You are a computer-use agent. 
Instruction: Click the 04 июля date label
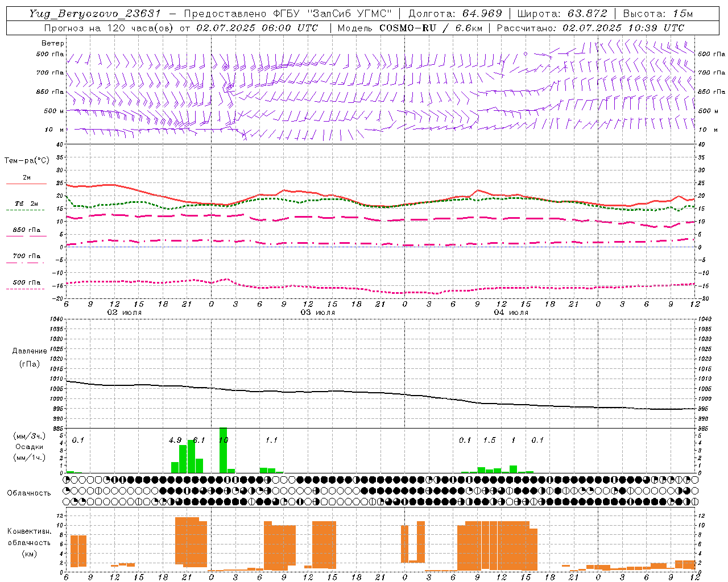coord(511,313)
